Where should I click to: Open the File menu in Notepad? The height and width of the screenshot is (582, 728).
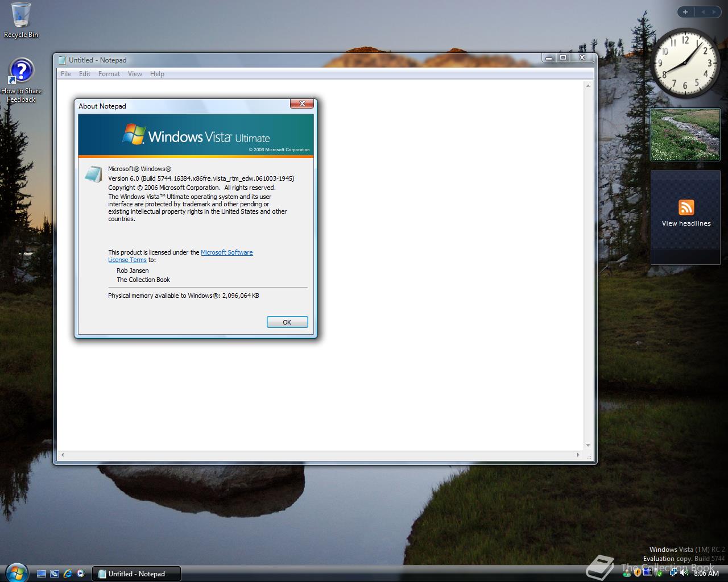[66, 74]
